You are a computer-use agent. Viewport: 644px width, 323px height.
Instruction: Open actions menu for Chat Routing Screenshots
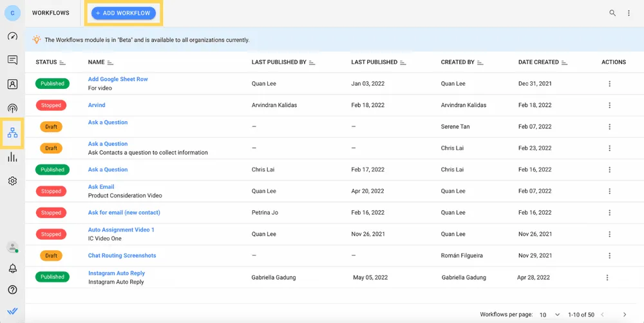pos(609,255)
